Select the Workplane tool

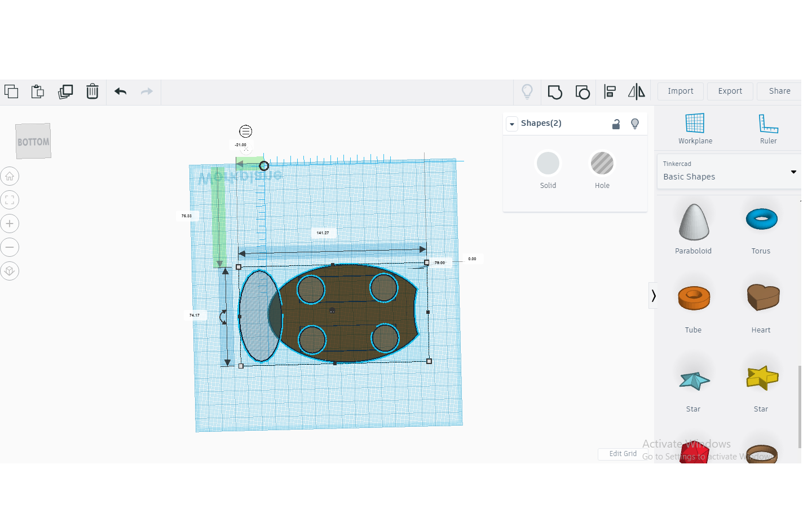(695, 129)
